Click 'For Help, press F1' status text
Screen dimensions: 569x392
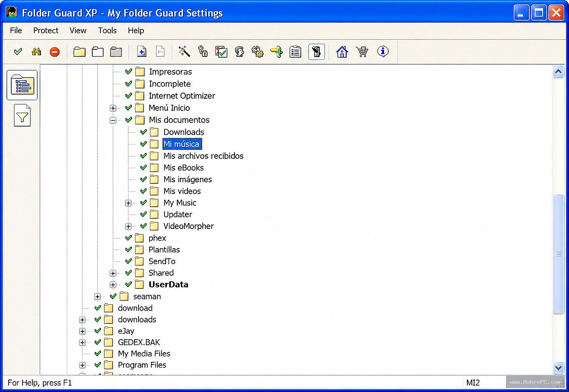click(40, 383)
